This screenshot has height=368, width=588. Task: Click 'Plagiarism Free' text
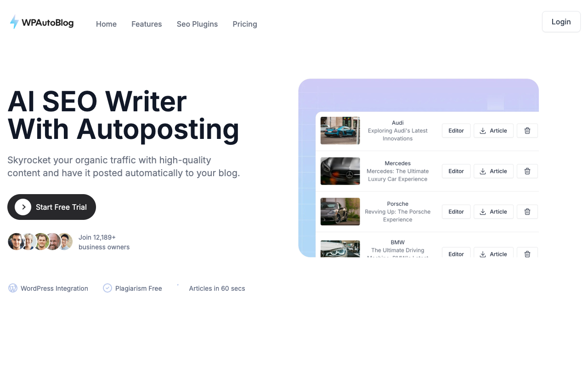click(x=139, y=288)
